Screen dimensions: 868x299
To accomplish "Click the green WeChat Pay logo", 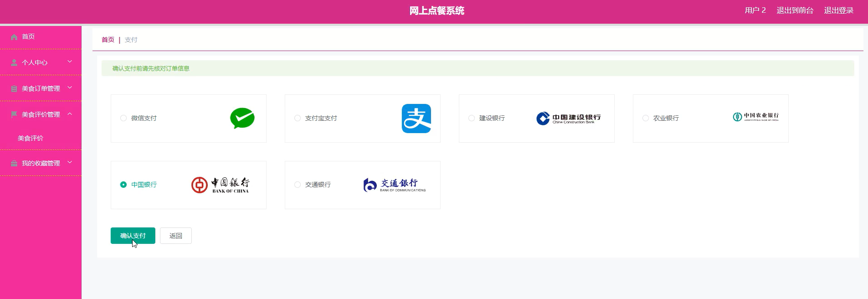I will (242, 119).
